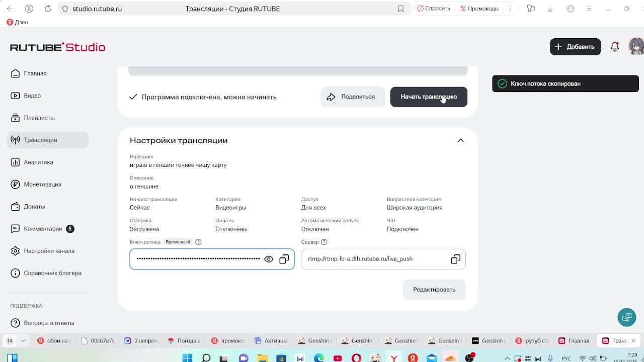Open the user avatar menu

(636, 46)
